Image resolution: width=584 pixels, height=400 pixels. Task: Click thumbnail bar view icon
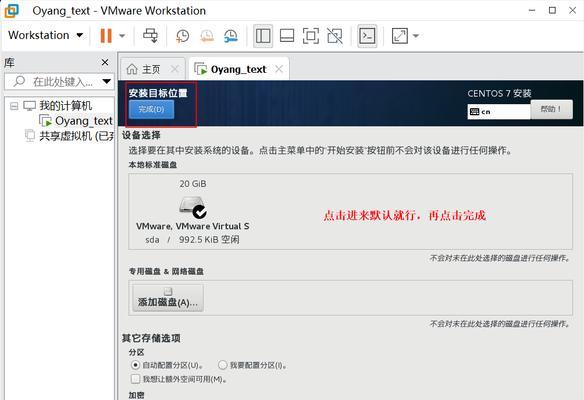(x=287, y=36)
